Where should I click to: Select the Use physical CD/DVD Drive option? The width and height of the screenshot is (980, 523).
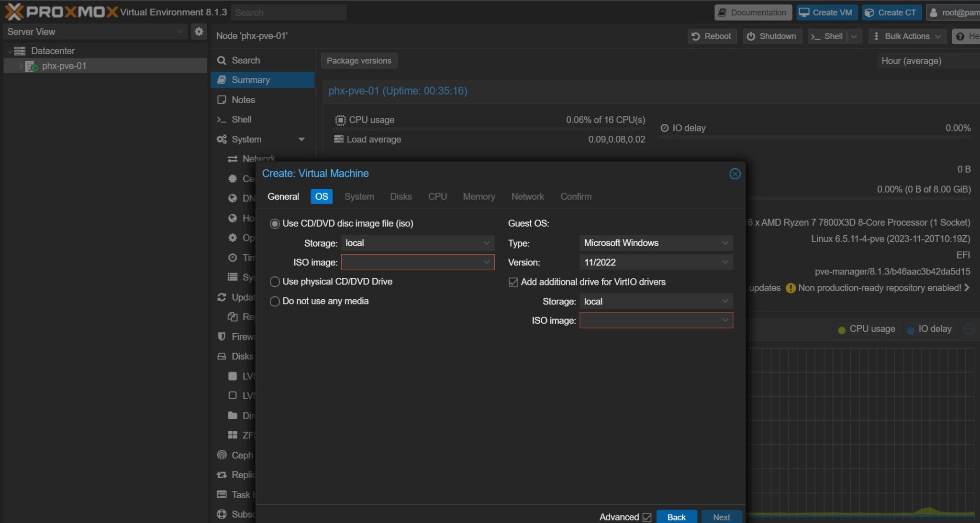click(275, 282)
